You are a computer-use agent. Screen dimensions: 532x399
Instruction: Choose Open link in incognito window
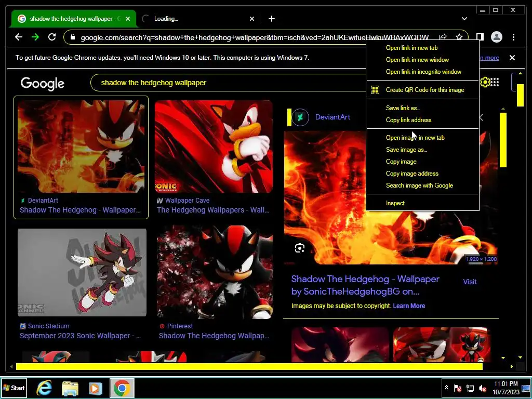422,72
